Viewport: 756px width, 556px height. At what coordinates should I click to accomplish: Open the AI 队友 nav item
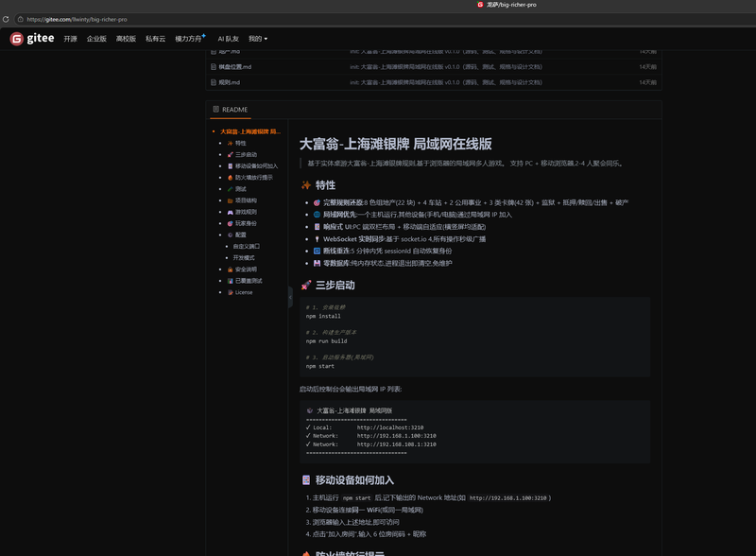228,39
